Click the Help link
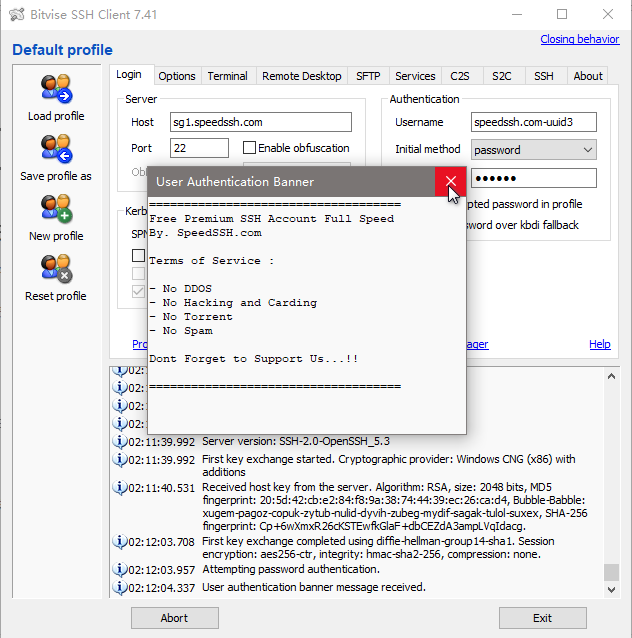 click(599, 344)
